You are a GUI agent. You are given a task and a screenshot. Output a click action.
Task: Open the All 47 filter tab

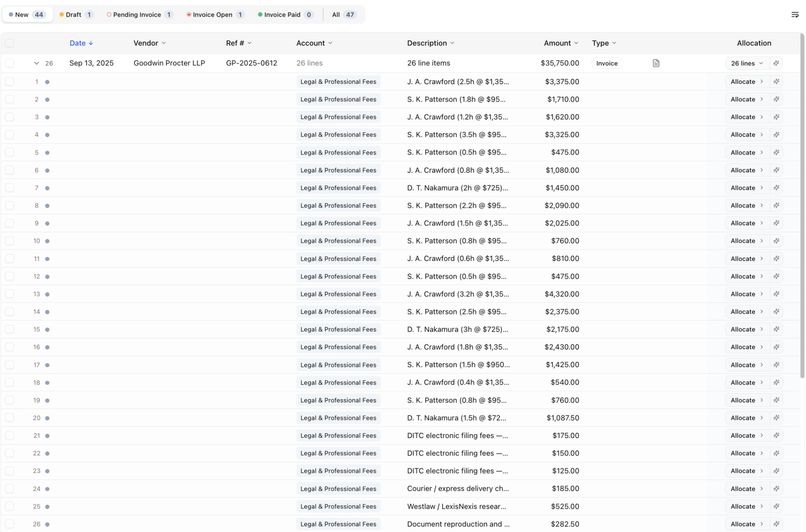pos(343,14)
